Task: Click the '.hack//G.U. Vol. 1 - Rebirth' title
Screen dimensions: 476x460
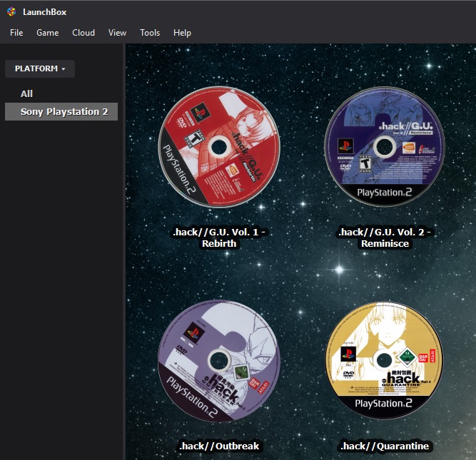Action: pyautogui.click(x=219, y=237)
